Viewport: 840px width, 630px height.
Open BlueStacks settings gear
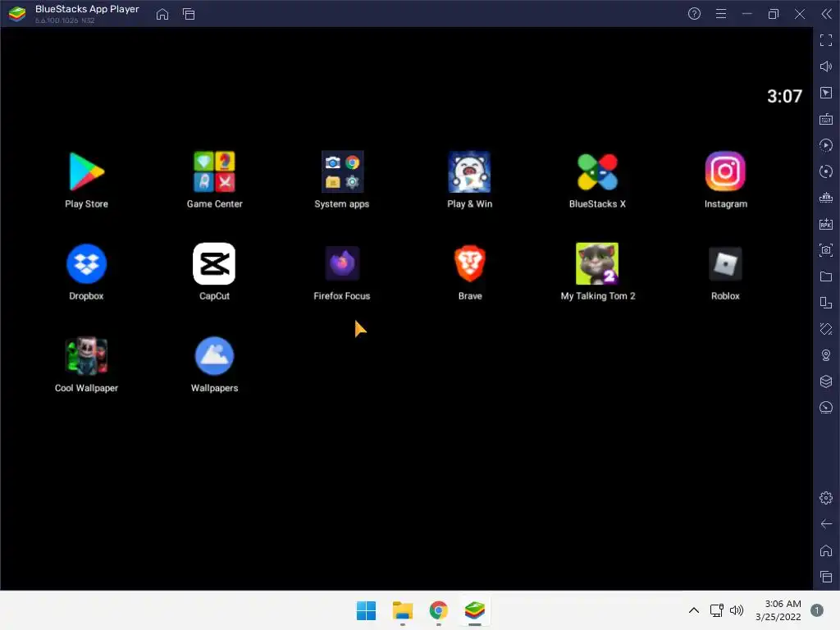pos(826,498)
